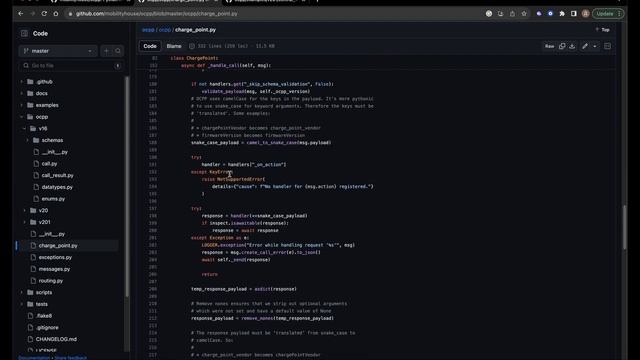This screenshot has width=640, height=360.
Task: Open messages.py in the file tree
Action: [x=54, y=269]
